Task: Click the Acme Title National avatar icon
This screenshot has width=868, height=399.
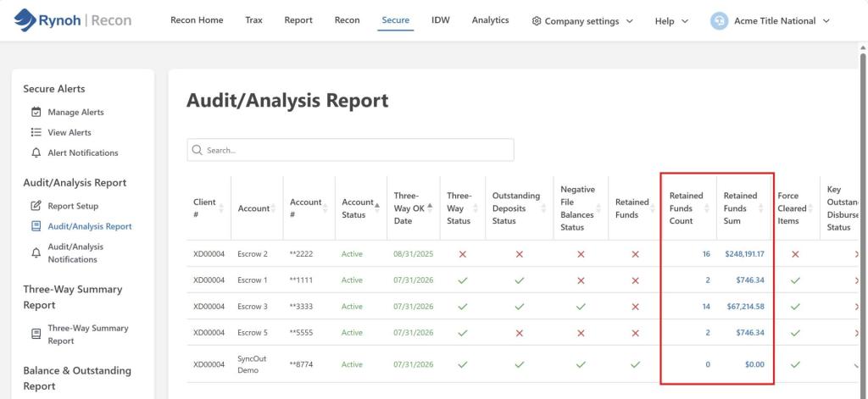Action: [x=719, y=21]
